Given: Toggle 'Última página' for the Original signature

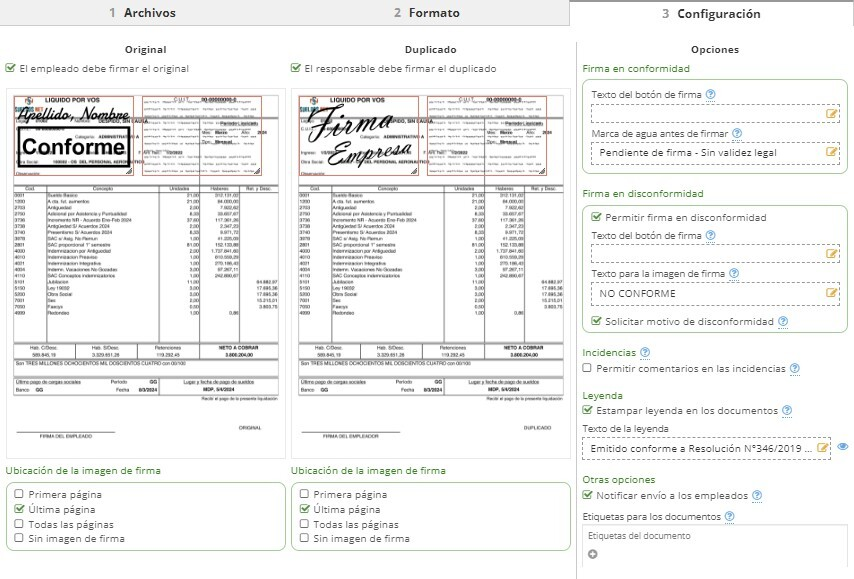Looking at the screenshot, I should click(19, 509).
